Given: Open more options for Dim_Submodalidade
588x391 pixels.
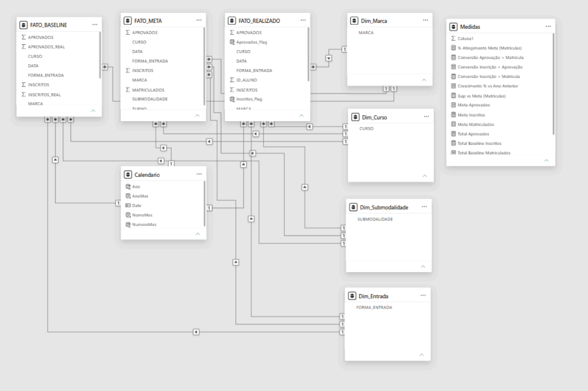Looking at the screenshot, I should (424, 207).
